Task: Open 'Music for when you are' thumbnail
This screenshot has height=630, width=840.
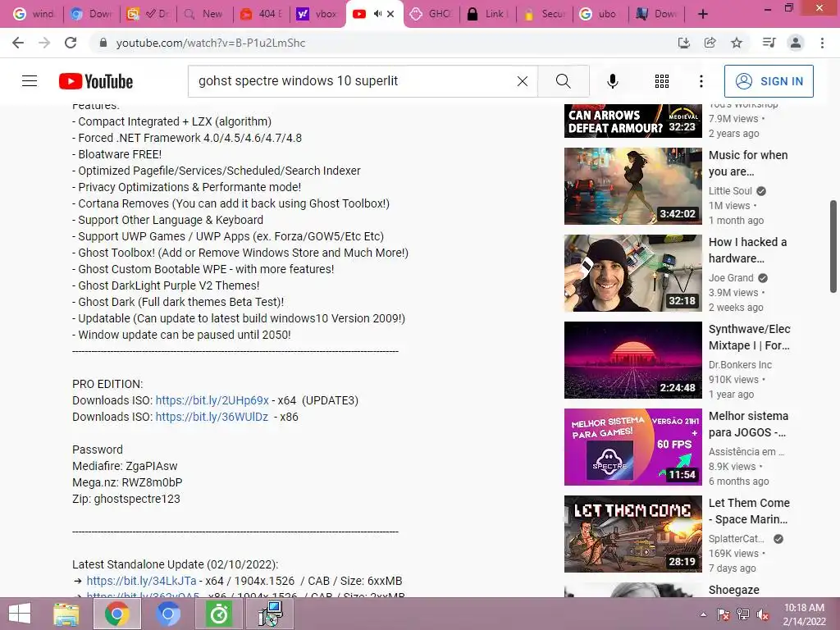Action: pos(632,186)
